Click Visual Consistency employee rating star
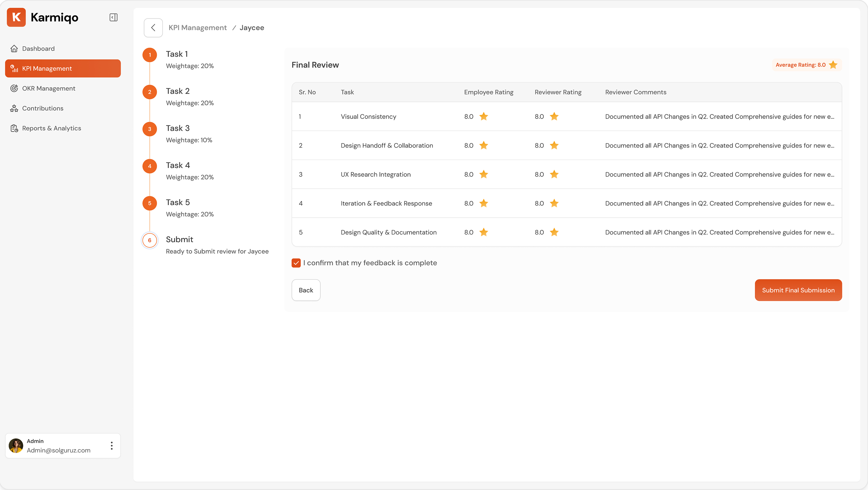 [x=483, y=116]
